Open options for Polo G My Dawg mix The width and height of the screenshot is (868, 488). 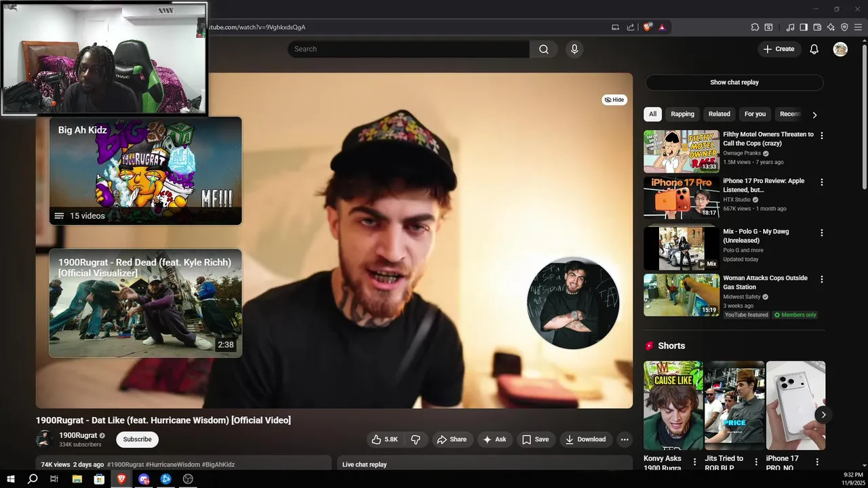coord(822,232)
